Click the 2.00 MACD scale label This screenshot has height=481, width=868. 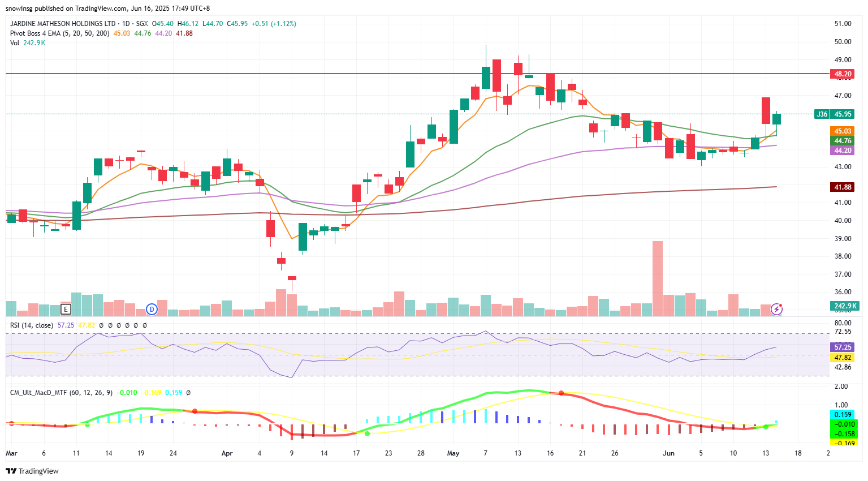click(841, 387)
